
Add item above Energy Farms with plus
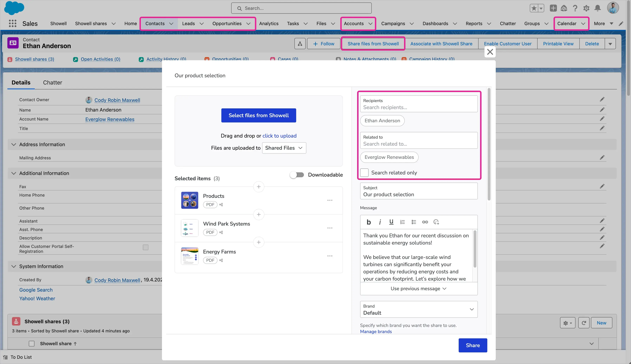pos(259,242)
